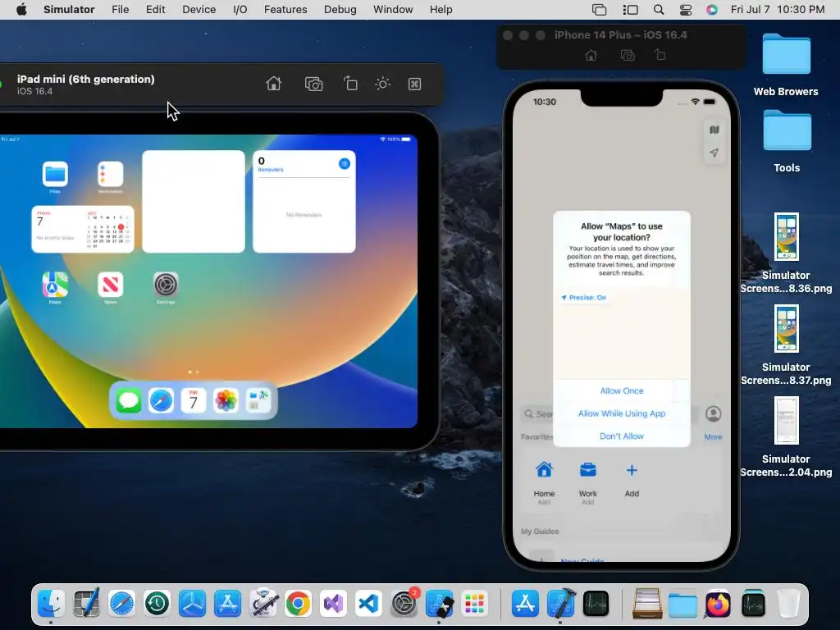Open the Simulator app menu
The image size is (840, 630).
click(x=69, y=10)
